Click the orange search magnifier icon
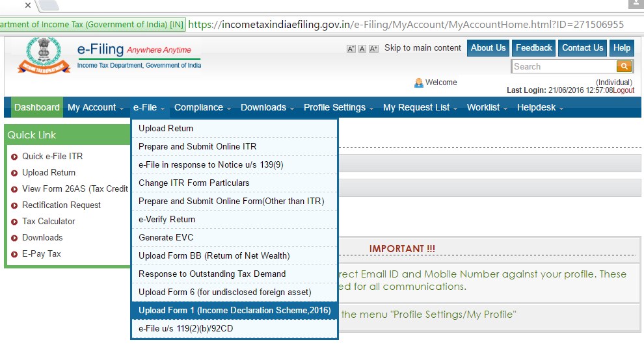 click(x=624, y=66)
